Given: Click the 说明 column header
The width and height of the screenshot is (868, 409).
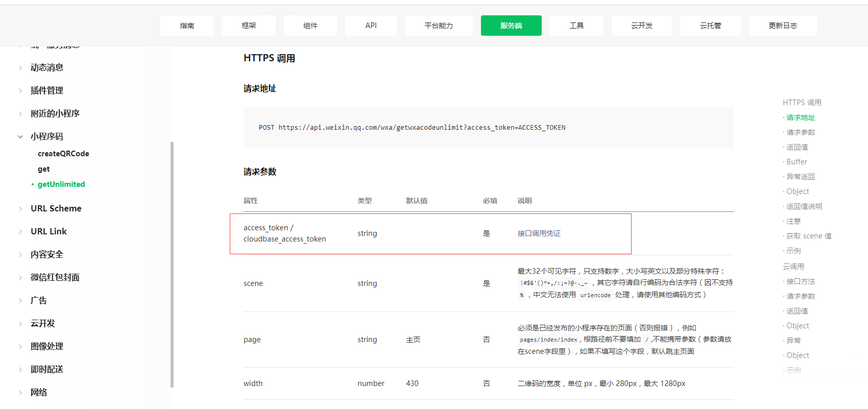Looking at the screenshot, I should (525, 201).
